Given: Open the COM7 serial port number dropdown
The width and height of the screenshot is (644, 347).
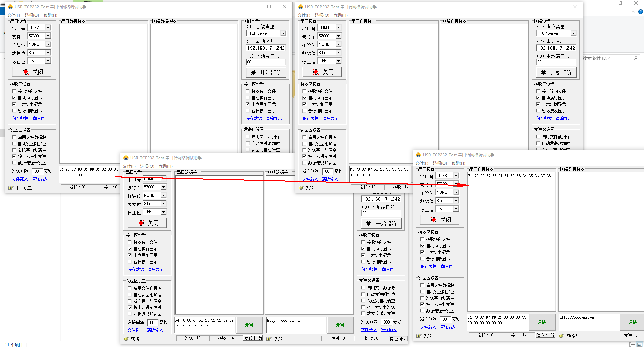Looking at the screenshot, I should click(x=48, y=28).
